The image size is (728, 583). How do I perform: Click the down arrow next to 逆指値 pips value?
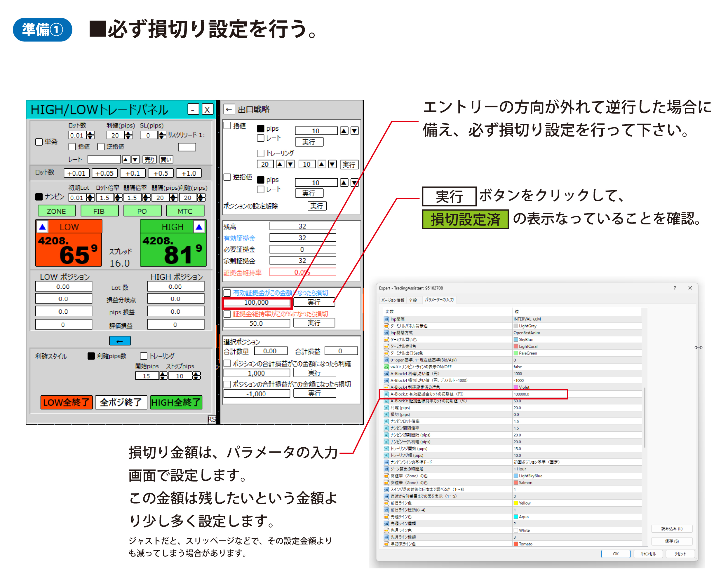[354, 183]
